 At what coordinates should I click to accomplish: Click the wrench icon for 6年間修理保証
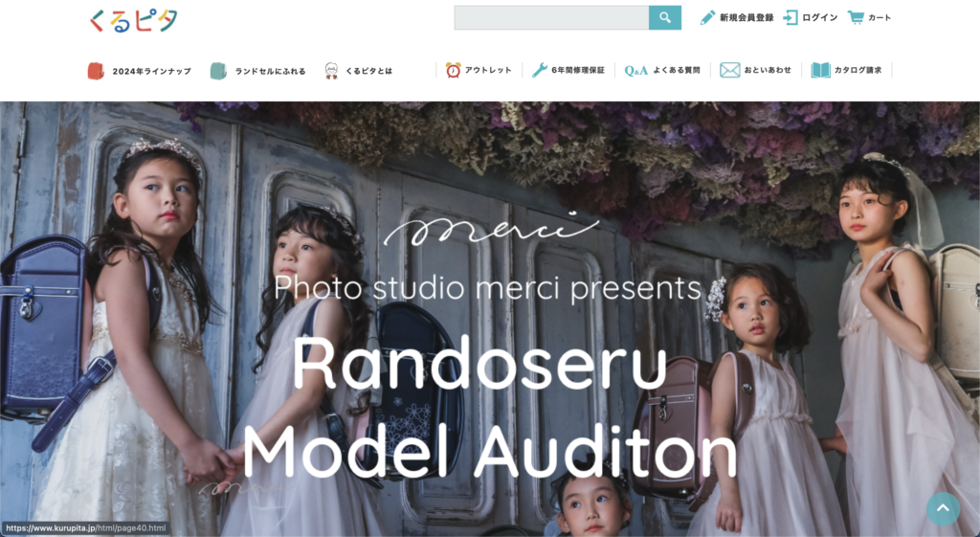pos(540,70)
